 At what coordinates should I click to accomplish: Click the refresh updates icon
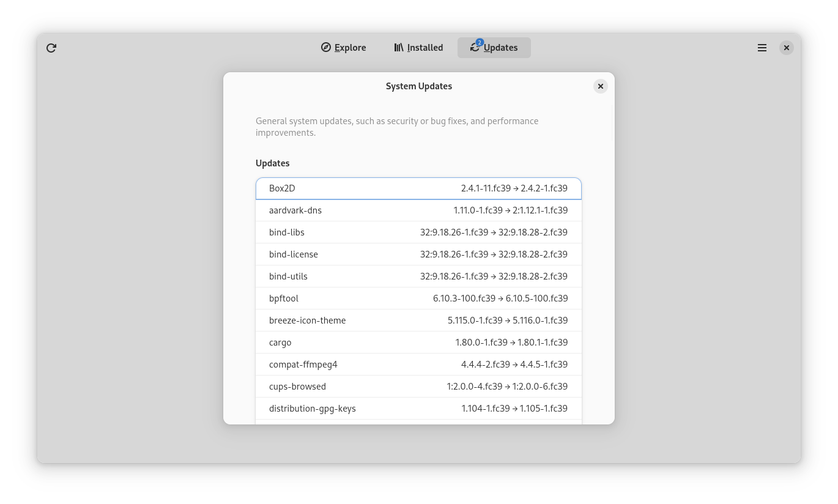click(51, 48)
